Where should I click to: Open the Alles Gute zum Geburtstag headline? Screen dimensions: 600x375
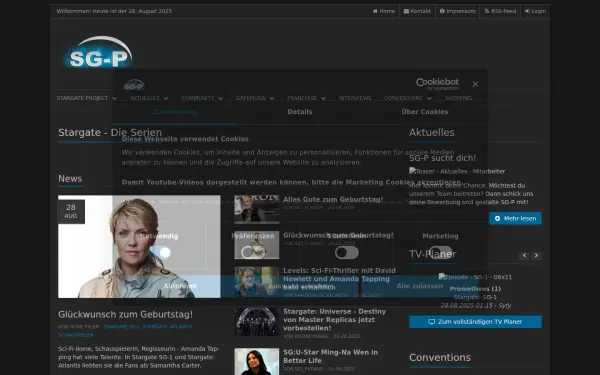(x=333, y=199)
